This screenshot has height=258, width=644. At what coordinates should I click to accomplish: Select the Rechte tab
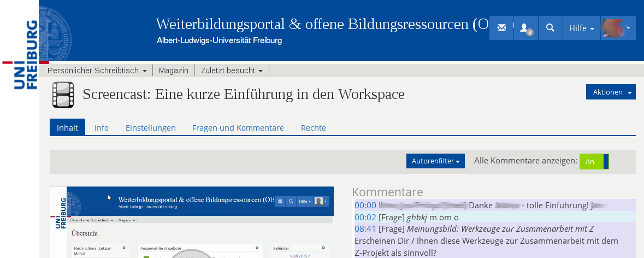[313, 128]
